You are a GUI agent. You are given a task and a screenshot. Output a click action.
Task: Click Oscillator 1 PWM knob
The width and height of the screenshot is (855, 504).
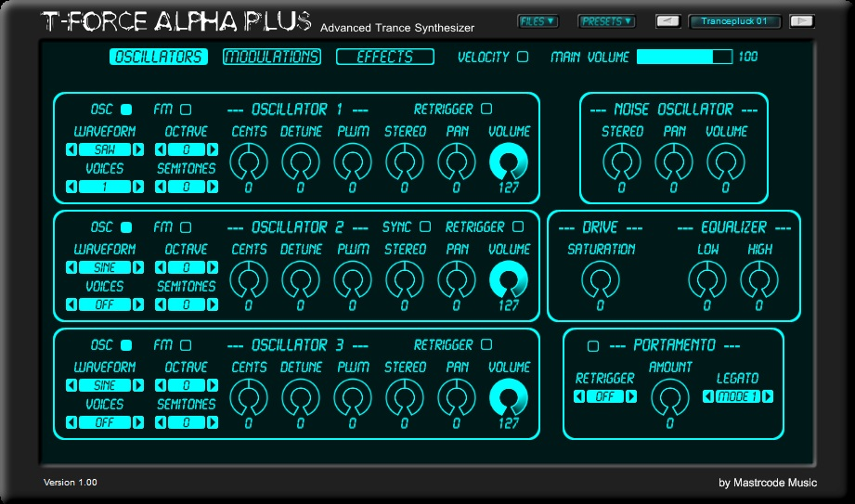[352, 162]
